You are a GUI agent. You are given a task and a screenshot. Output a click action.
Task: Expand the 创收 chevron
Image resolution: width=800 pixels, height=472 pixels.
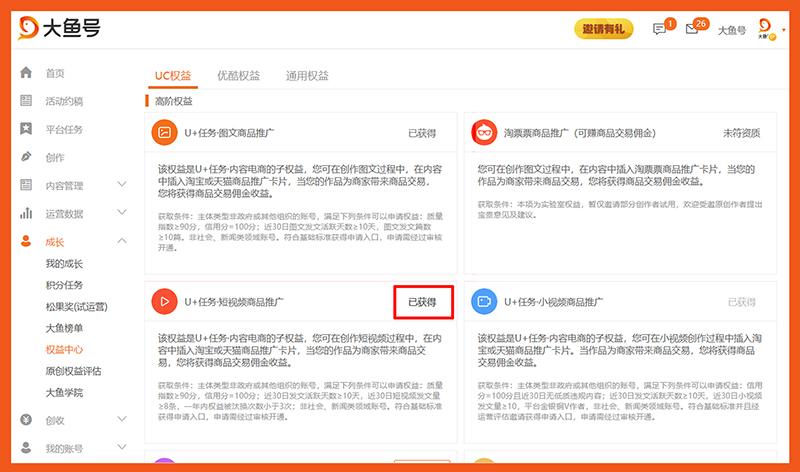pyautogui.click(x=122, y=419)
